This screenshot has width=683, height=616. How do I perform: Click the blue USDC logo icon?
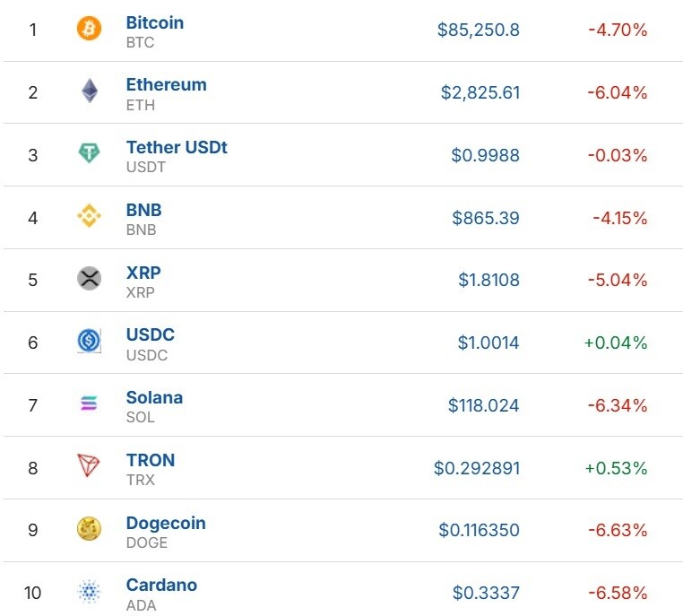pyautogui.click(x=89, y=342)
